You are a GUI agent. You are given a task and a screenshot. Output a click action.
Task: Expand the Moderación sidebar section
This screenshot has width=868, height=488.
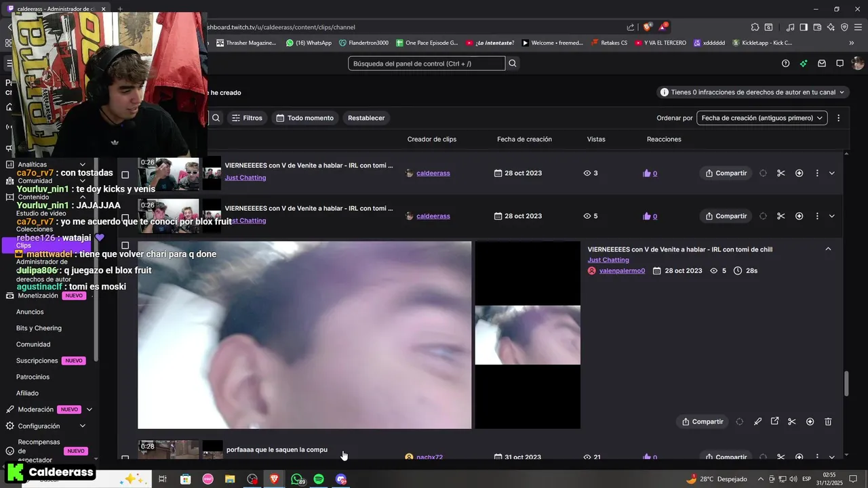89,409
